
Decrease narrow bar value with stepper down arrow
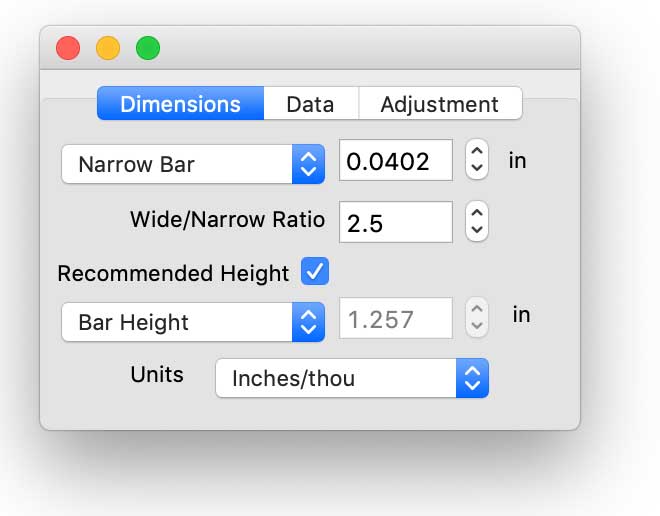(x=477, y=169)
